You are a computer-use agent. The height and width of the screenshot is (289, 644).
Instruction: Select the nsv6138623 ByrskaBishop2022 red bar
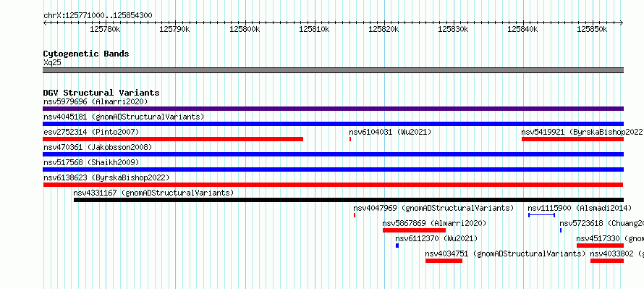click(x=333, y=185)
